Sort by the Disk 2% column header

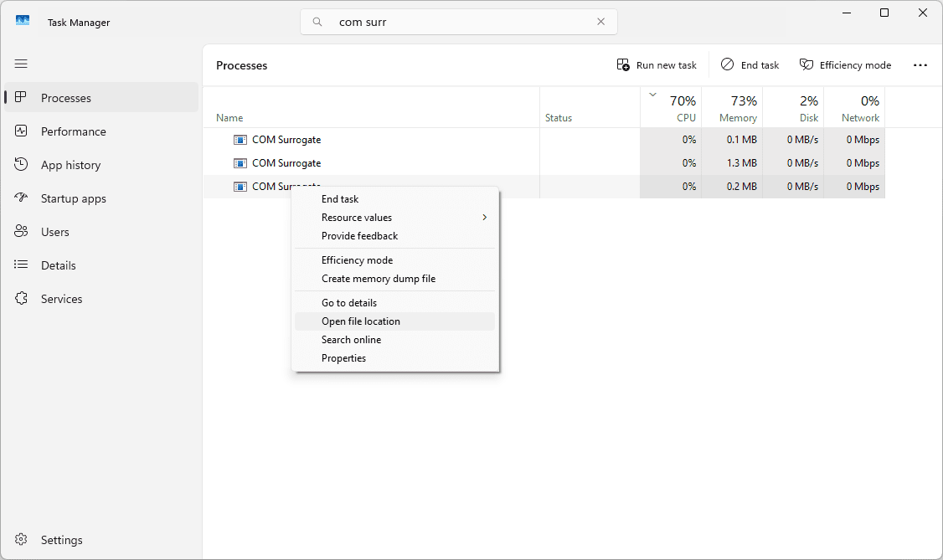click(x=793, y=107)
